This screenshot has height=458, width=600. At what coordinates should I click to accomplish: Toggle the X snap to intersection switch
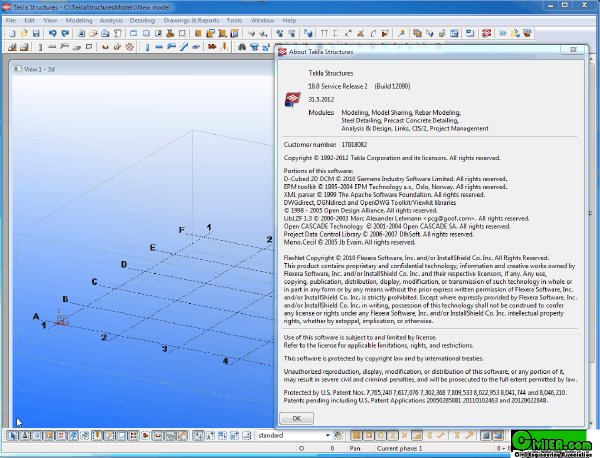(404, 435)
